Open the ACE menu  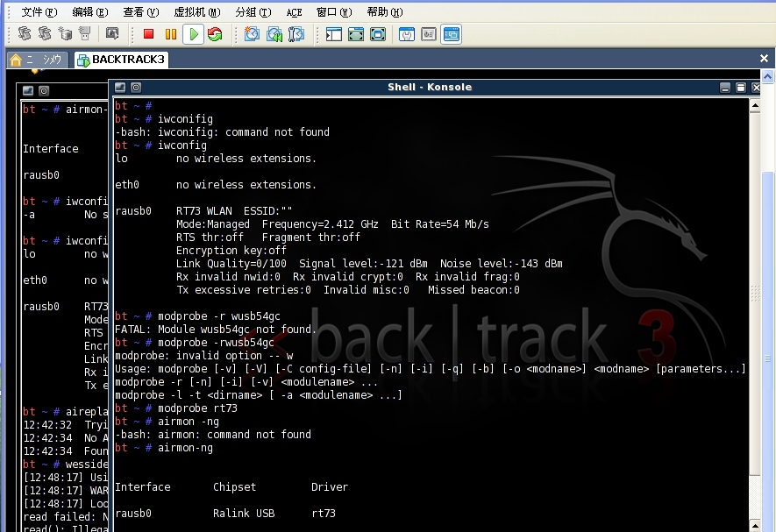(x=294, y=12)
